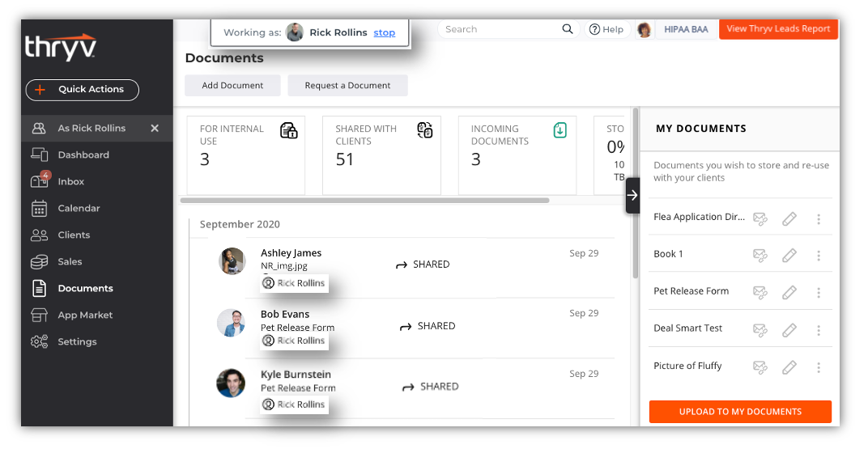Click the Calendar icon in sidebar
The width and height of the screenshot is (868, 449).
coord(40,209)
